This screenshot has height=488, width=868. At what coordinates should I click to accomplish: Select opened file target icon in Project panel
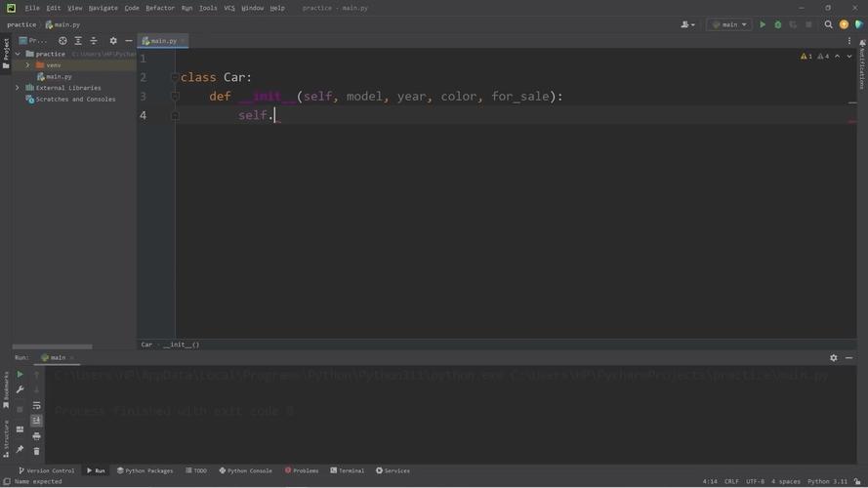click(62, 41)
